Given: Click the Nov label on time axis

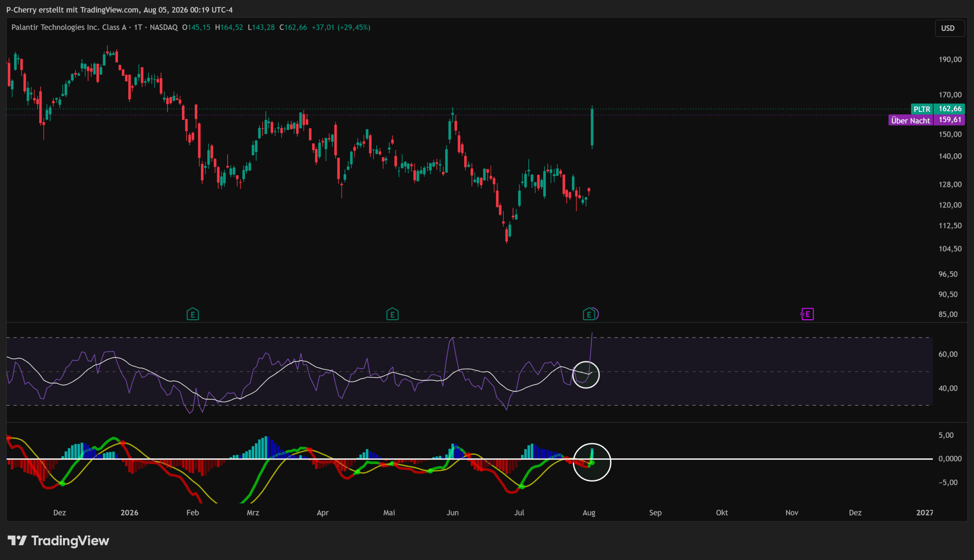Looking at the screenshot, I should point(792,513).
